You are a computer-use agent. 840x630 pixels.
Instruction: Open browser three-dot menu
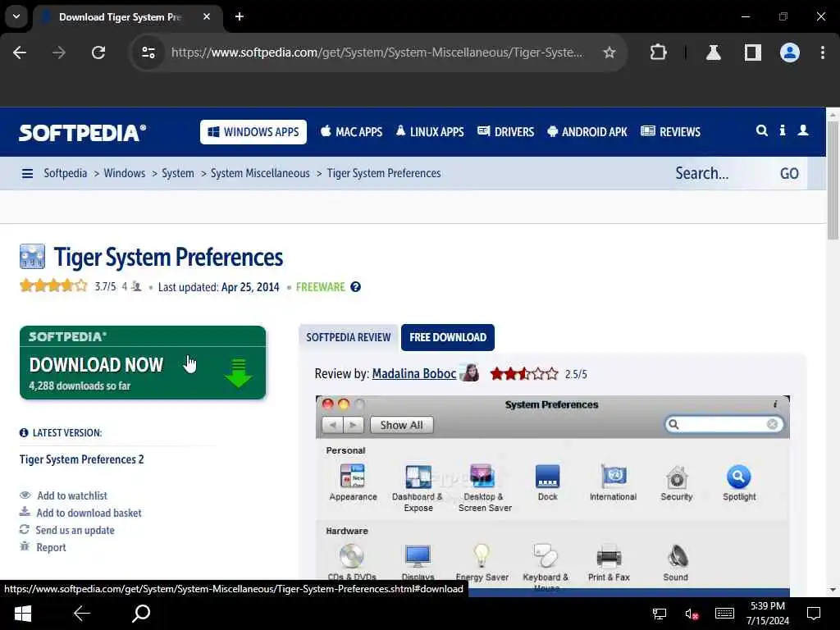[822, 52]
